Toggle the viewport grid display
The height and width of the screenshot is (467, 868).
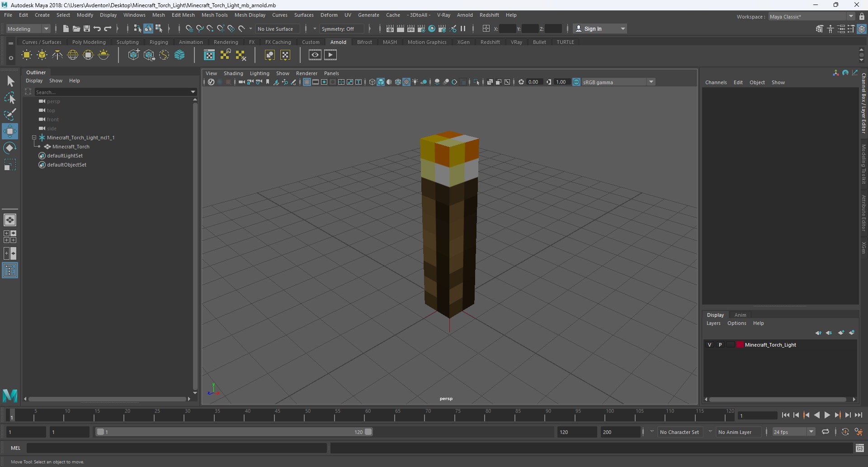(x=307, y=82)
